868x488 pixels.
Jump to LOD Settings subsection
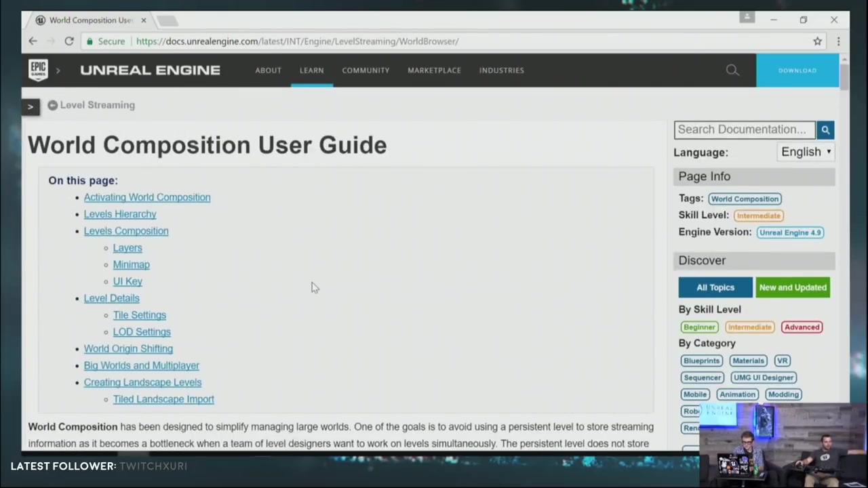point(142,332)
